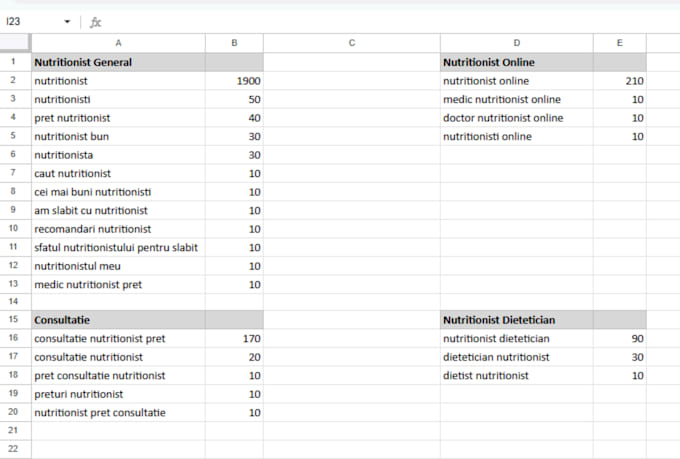The height and width of the screenshot is (459, 680).
Task: Click the cell 'cei mai buni nutritionisti'
Action: coord(118,192)
